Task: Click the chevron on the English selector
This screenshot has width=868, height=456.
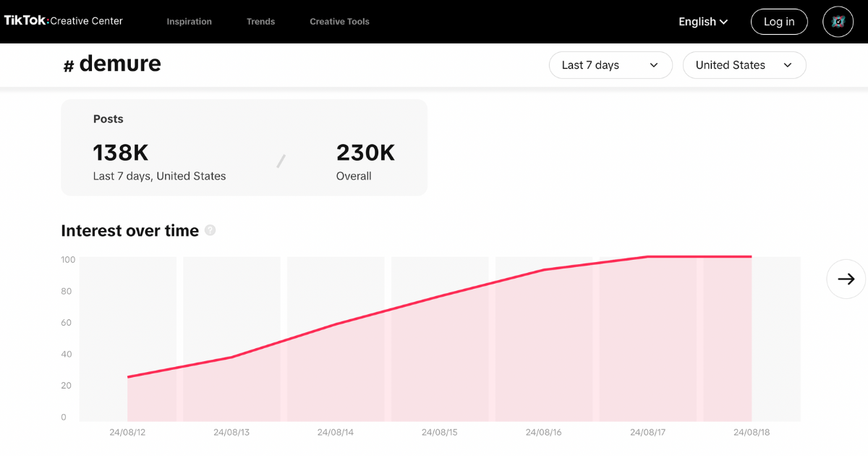Action: coord(723,22)
